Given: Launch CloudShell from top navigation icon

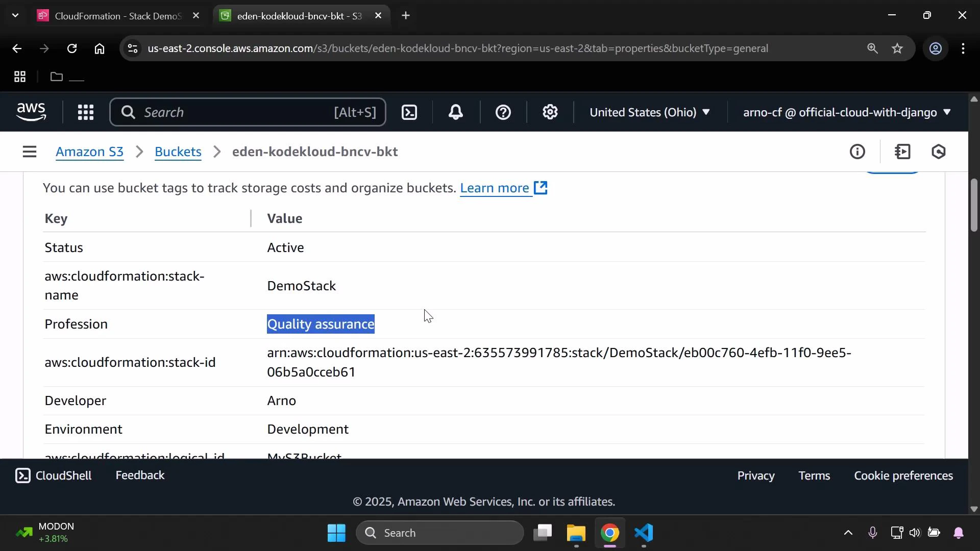Looking at the screenshot, I should pos(409,112).
